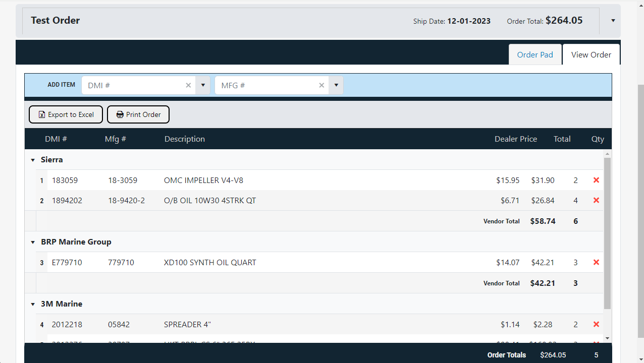Click dealer price $14.07
Image resolution: width=644 pixels, height=363 pixels.
[508, 262]
